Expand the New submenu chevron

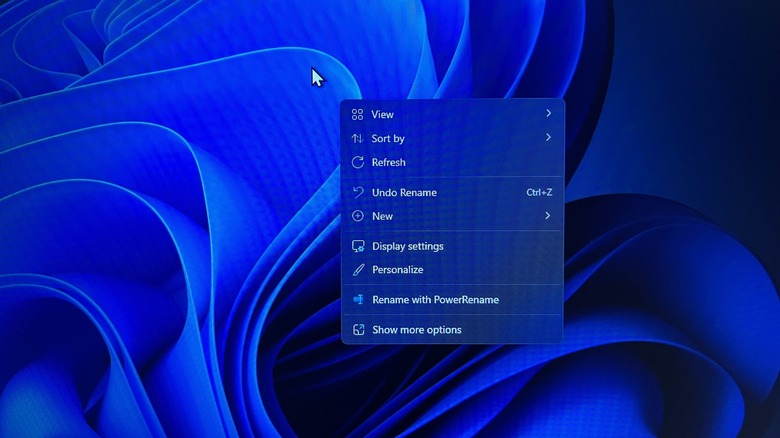point(548,216)
